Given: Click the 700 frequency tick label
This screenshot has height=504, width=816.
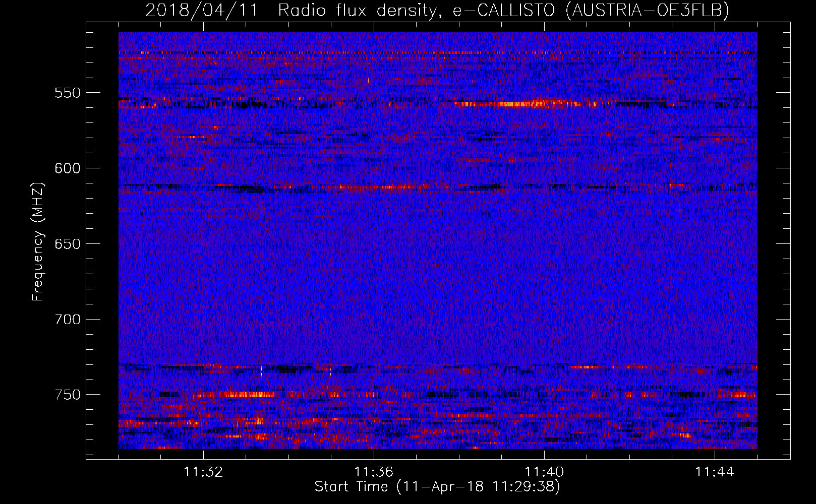Looking at the screenshot, I should coord(68,320).
